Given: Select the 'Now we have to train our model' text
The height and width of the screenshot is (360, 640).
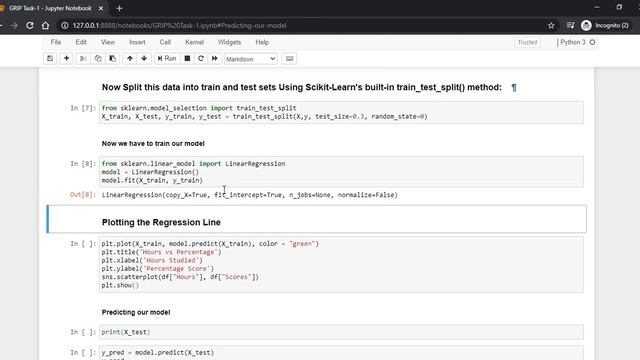Looking at the screenshot, I should [x=153, y=144].
